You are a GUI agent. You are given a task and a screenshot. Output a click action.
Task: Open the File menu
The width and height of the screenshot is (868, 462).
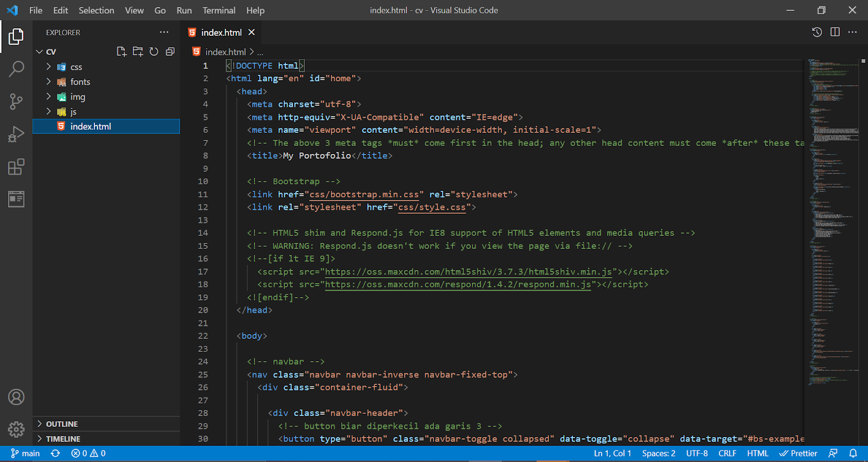36,10
